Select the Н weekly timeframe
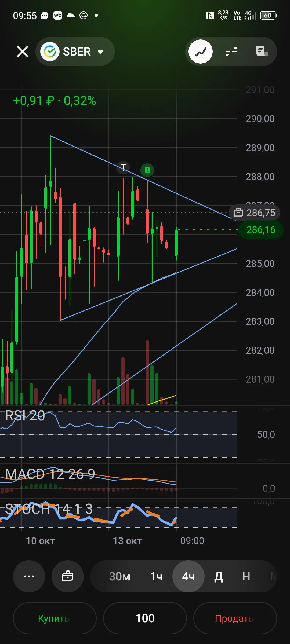Image resolution: width=290 pixels, height=644 pixels. point(246,576)
